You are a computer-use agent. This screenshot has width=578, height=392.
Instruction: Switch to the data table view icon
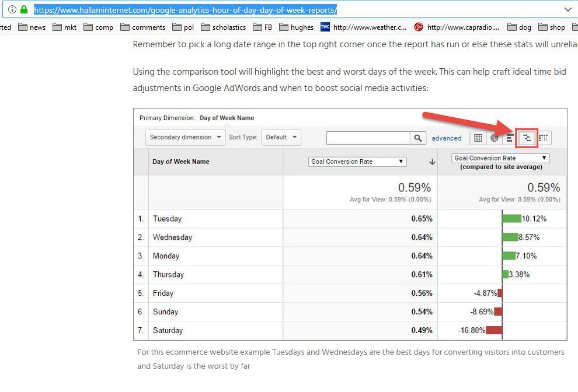click(x=478, y=138)
